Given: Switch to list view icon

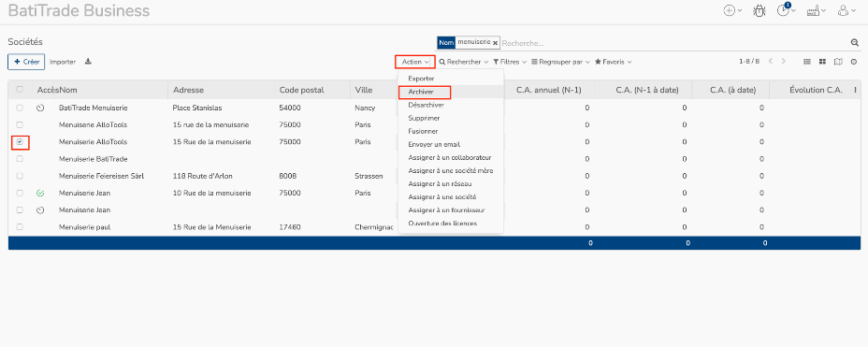Looking at the screenshot, I should point(807,62).
